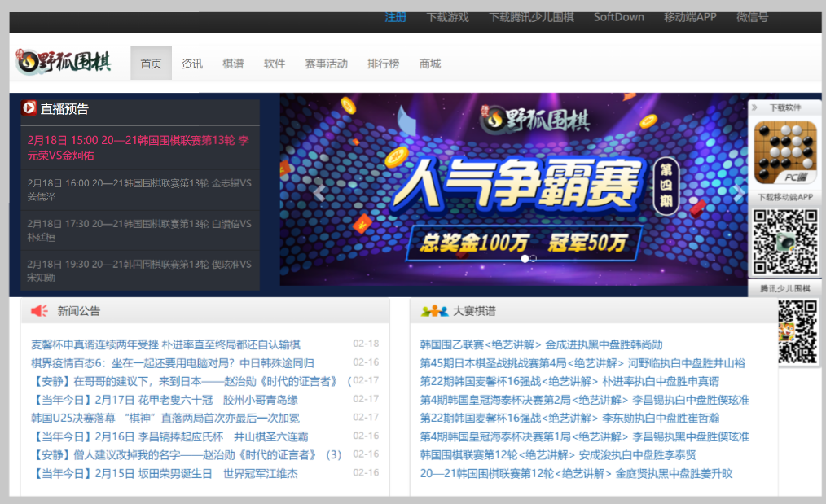
Task: Open game record 金庭贤执黑中盘胜姜升旼
Action: [x=576, y=473]
